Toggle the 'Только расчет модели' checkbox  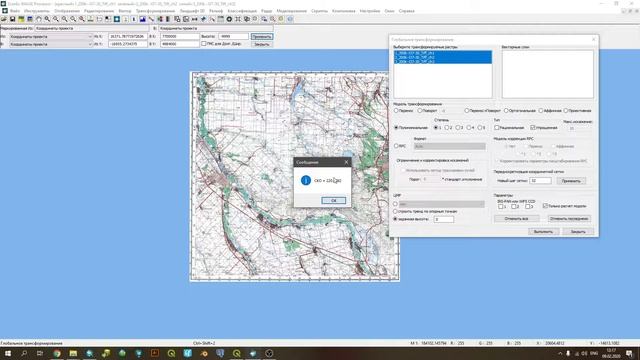tap(545, 206)
